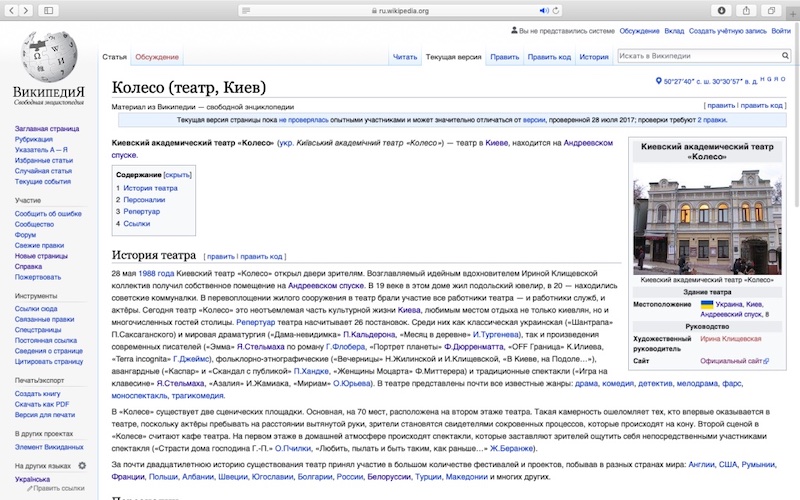
Task: Open a new tab with plus button
Action: tap(793, 13)
